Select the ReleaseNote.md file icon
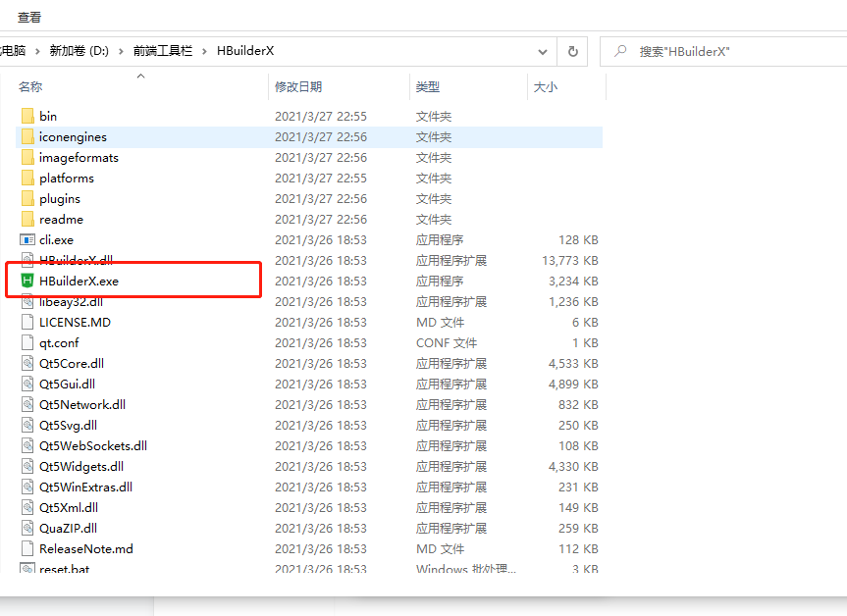Image resolution: width=847 pixels, height=616 pixels. click(27, 548)
